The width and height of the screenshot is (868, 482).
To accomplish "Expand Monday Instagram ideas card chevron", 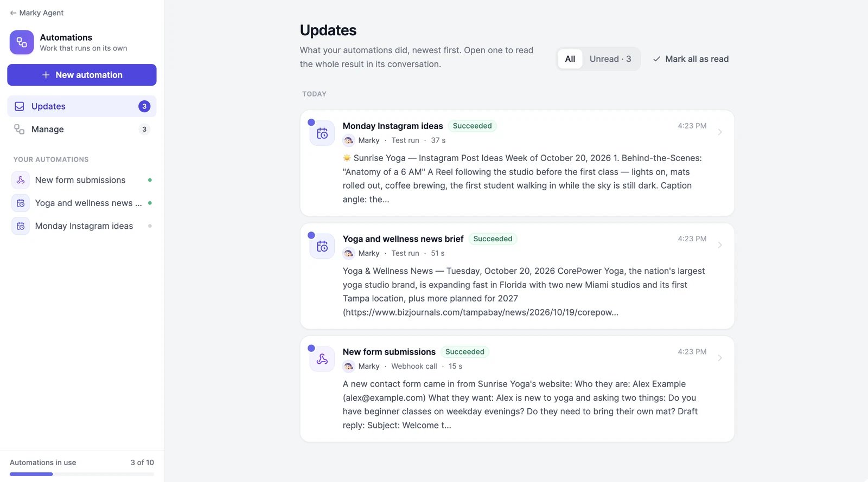I will point(720,132).
